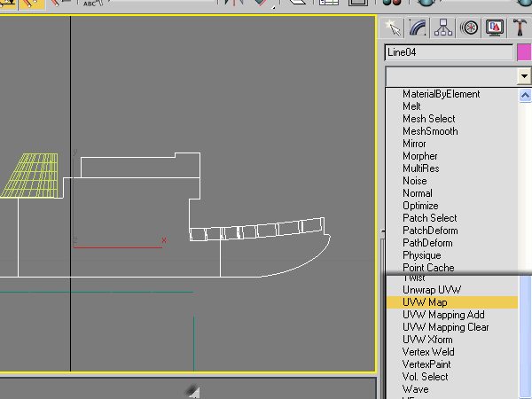The image size is (532, 399).
Task: Select the Morpher modifier
Action: [420, 156]
